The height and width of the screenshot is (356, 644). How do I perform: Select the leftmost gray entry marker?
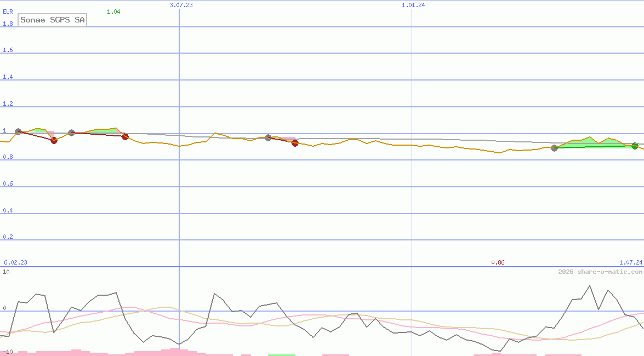coord(18,131)
